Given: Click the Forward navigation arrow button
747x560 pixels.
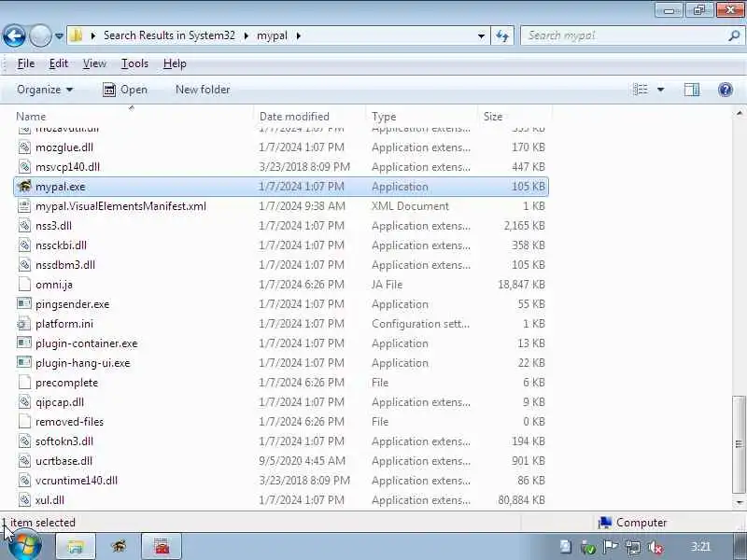Looking at the screenshot, I should click(x=40, y=35).
